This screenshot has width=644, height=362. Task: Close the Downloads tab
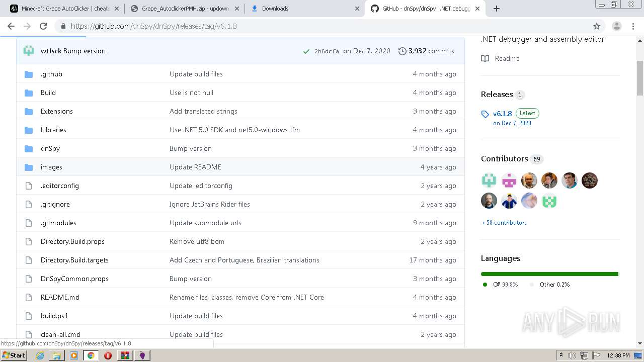pyautogui.click(x=357, y=9)
